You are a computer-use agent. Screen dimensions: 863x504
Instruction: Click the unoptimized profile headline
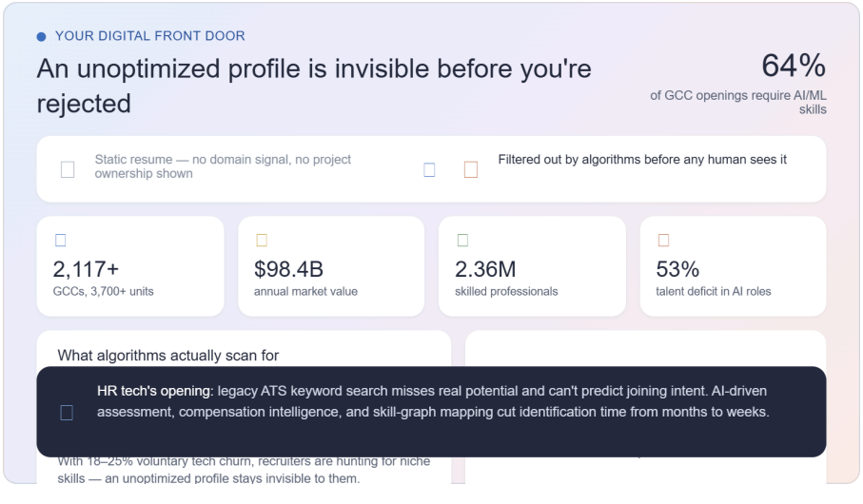pyautogui.click(x=314, y=86)
